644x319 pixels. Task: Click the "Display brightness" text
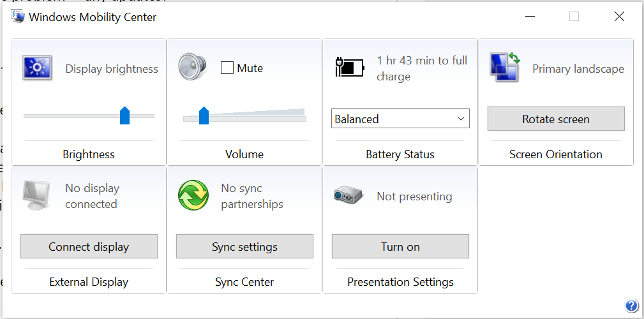coord(112,68)
